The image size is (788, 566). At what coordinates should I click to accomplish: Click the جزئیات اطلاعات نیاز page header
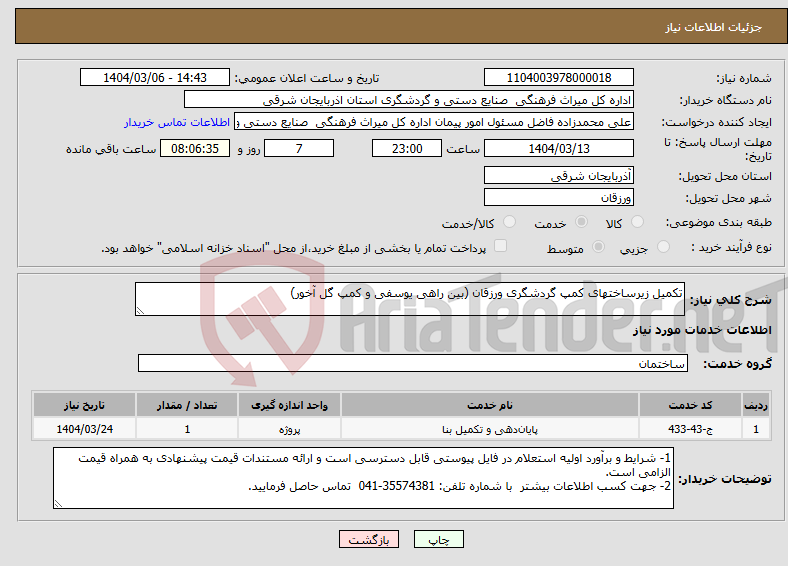click(714, 27)
